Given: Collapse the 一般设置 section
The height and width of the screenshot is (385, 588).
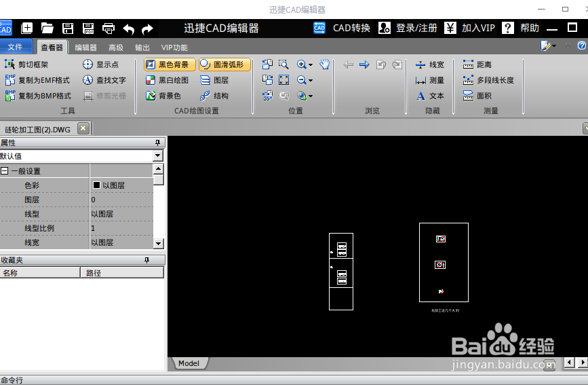Looking at the screenshot, I should click(x=5, y=171).
